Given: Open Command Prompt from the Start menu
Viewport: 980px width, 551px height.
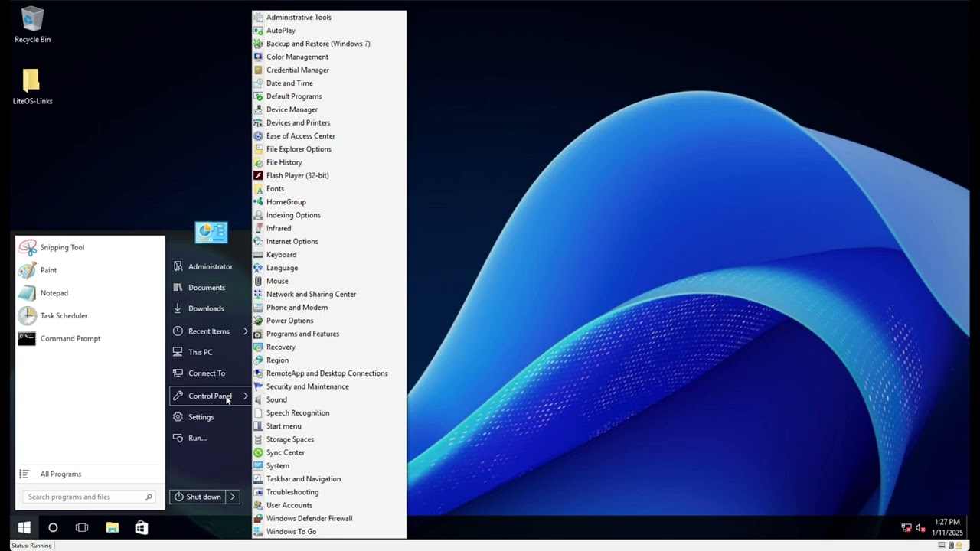Looking at the screenshot, I should pyautogui.click(x=90, y=338).
